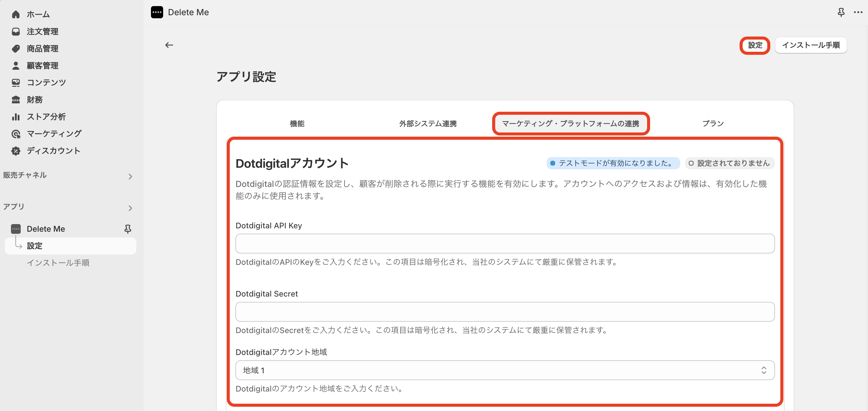Focus the Dotdigital Secret input field
This screenshot has width=868, height=411.
point(505,311)
